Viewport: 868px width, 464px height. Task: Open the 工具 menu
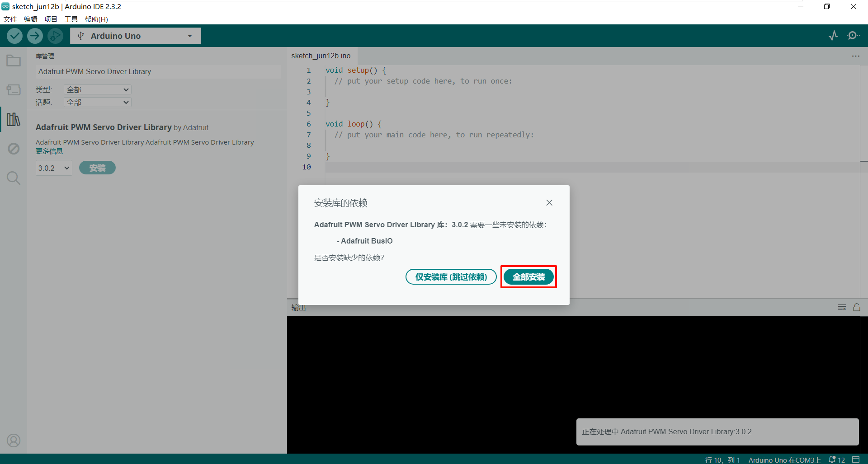(x=71, y=19)
